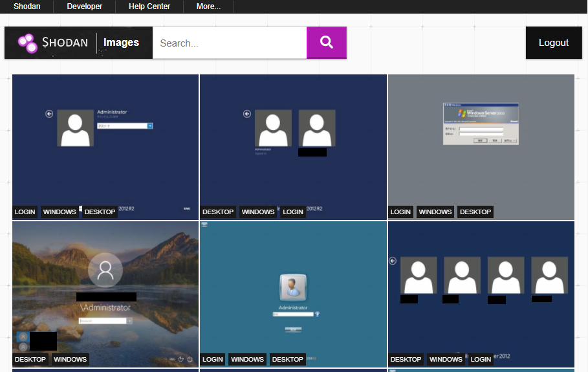Focus the Search... input field
The image size is (588, 372).
[230, 43]
